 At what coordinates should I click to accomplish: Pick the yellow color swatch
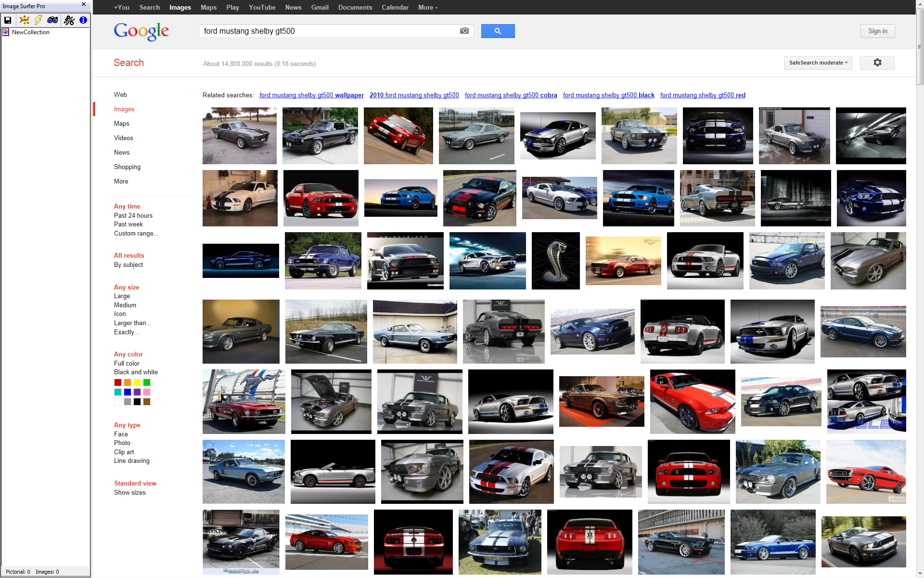point(137,382)
